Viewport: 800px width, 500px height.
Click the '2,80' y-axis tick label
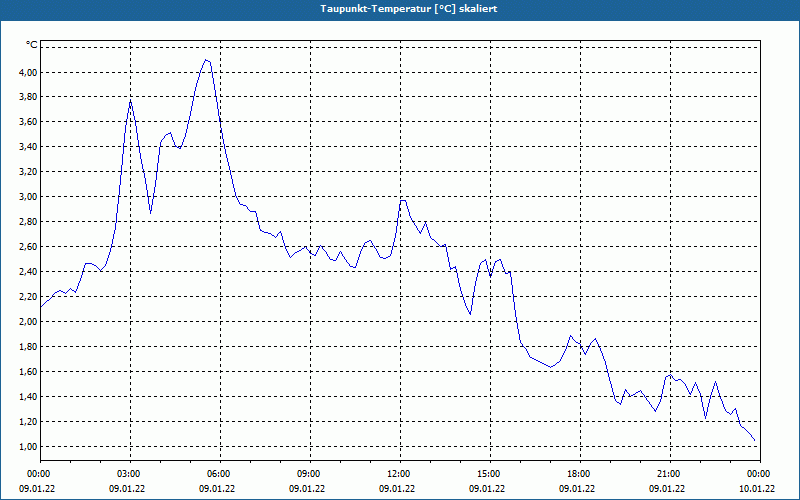pos(29,222)
